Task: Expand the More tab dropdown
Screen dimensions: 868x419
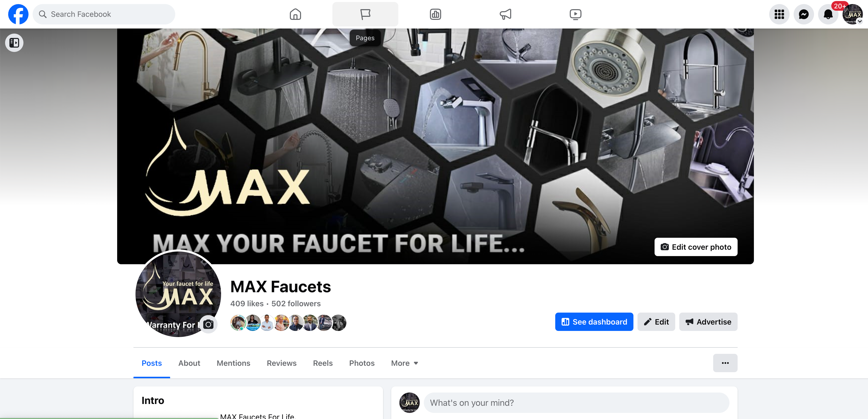Action: point(405,363)
